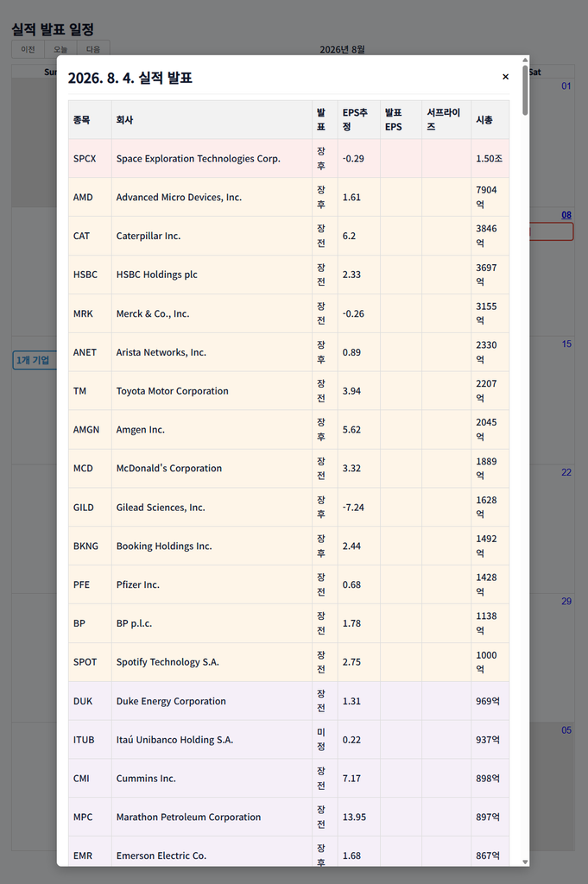The width and height of the screenshot is (588, 884).
Task: Click the Marathon Petroleum Corporation row
Action: click(x=288, y=817)
